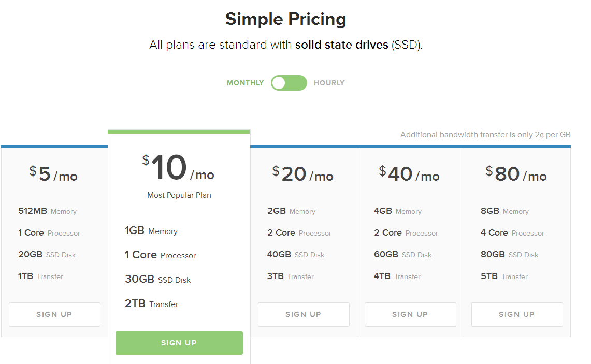Image resolution: width=591 pixels, height=364 pixels.
Task: Click the $80/mo price heading
Action: pos(516,174)
